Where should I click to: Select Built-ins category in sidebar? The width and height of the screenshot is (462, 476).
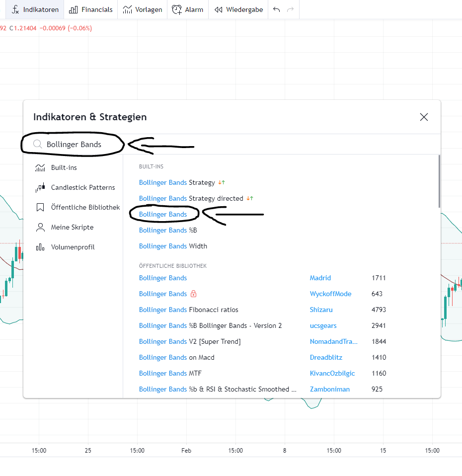coord(64,168)
